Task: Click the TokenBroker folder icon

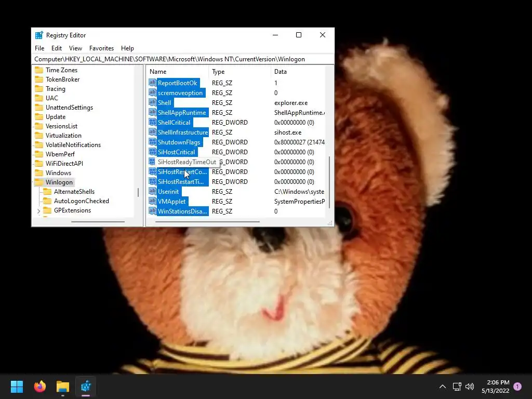Action: tap(39, 79)
